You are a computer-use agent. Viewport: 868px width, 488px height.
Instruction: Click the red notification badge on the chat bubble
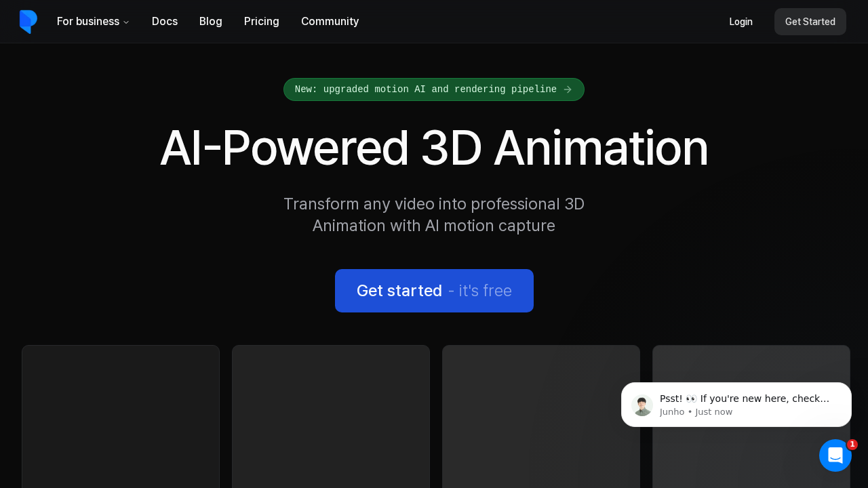(x=852, y=445)
